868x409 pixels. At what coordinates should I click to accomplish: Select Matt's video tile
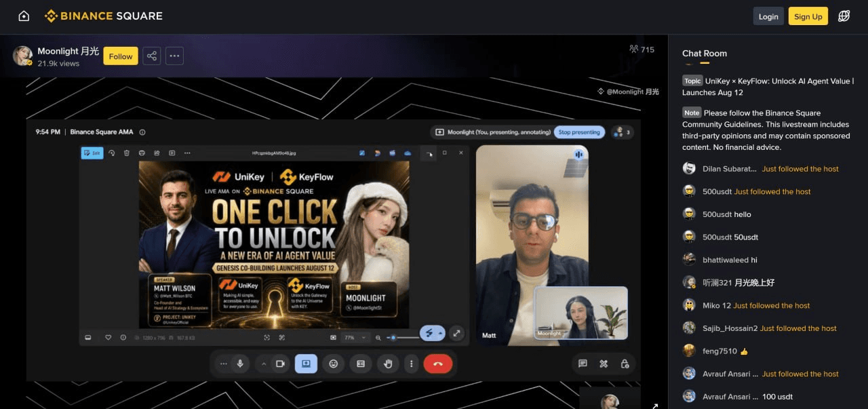pos(531,244)
